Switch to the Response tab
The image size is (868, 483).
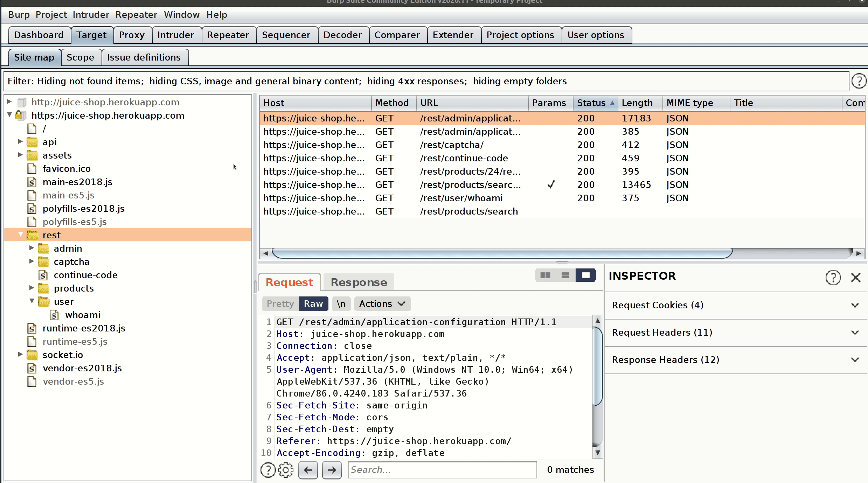pos(359,282)
